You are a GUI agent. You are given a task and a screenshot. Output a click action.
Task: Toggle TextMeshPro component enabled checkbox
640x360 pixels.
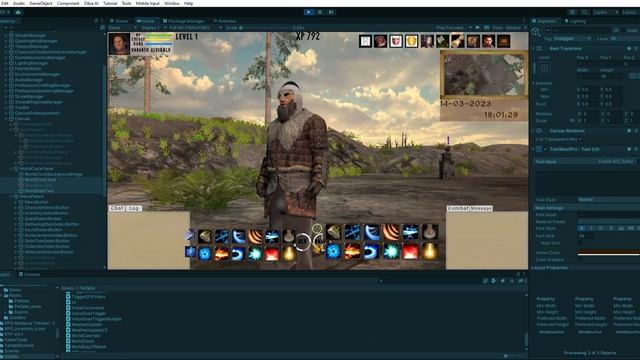tap(545, 149)
